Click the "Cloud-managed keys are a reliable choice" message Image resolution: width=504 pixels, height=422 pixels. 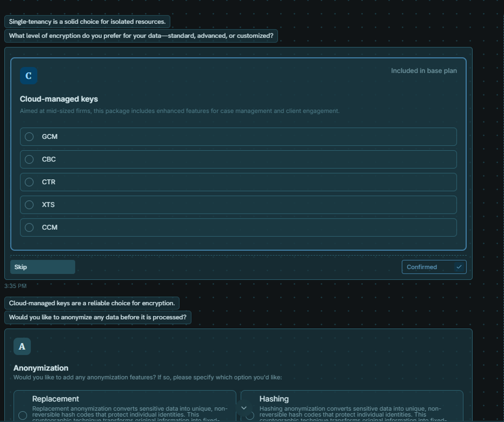[92, 303]
